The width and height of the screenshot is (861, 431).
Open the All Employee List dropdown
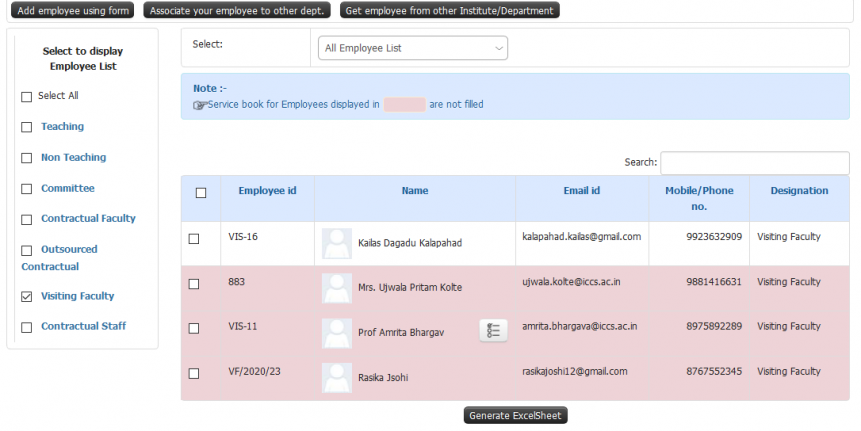coord(413,48)
